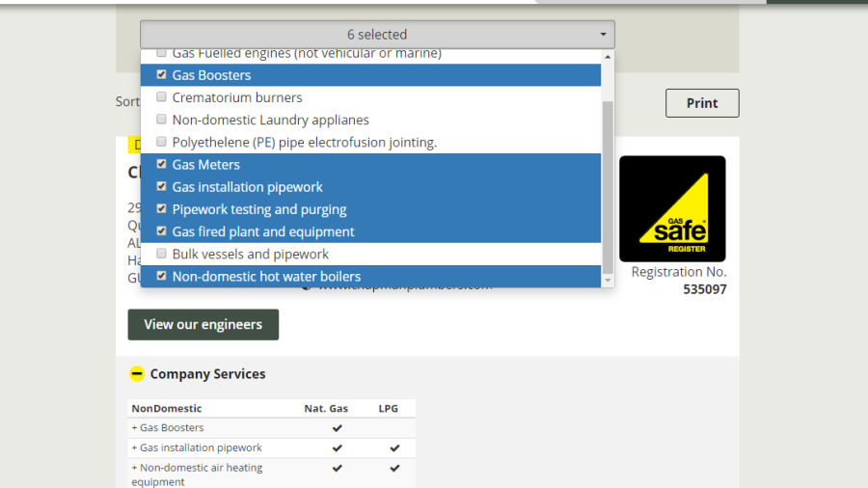This screenshot has width=868, height=488.
Task: Click the dropdown list's vertical scrollbar thumb
Action: pos(607,183)
